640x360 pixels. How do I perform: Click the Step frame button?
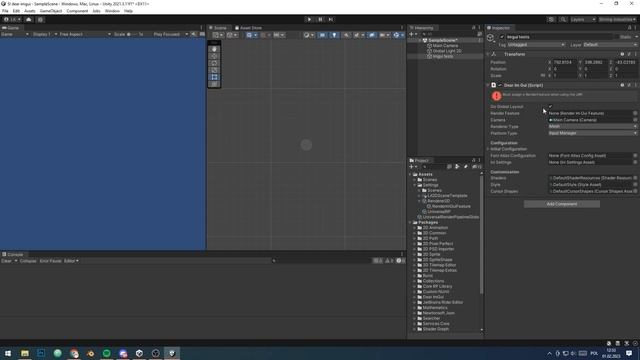tap(331, 19)
